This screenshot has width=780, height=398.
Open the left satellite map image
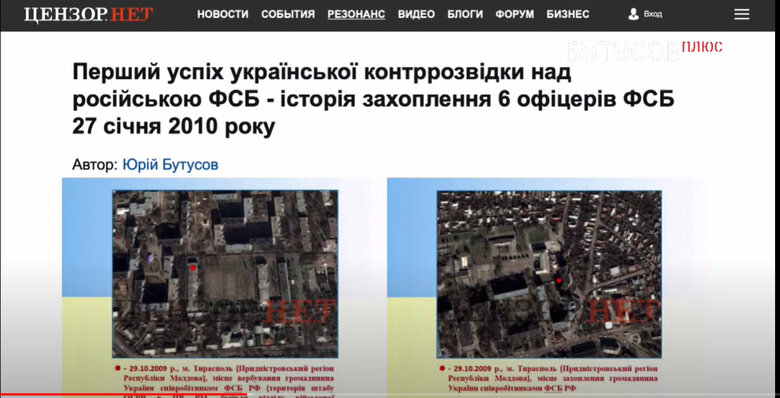pyautogui.click(x=225, y=274)
